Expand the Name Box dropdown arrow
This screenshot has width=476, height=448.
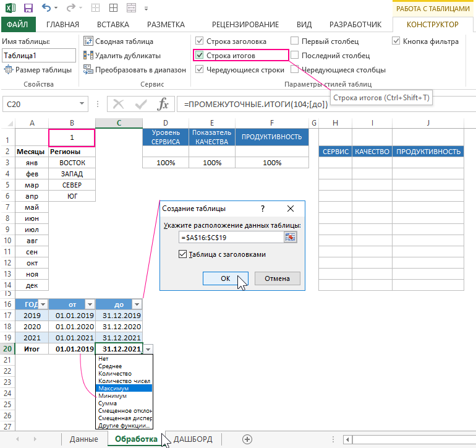[82, 104]
